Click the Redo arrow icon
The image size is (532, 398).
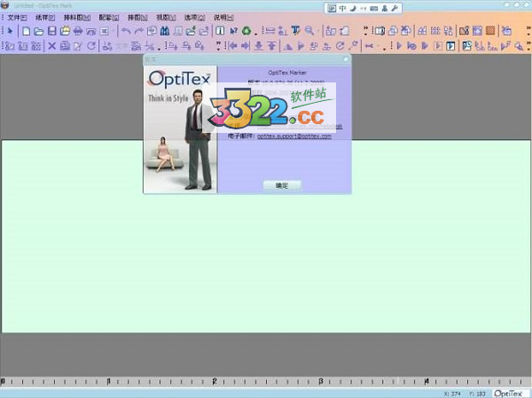click(138, 31)
